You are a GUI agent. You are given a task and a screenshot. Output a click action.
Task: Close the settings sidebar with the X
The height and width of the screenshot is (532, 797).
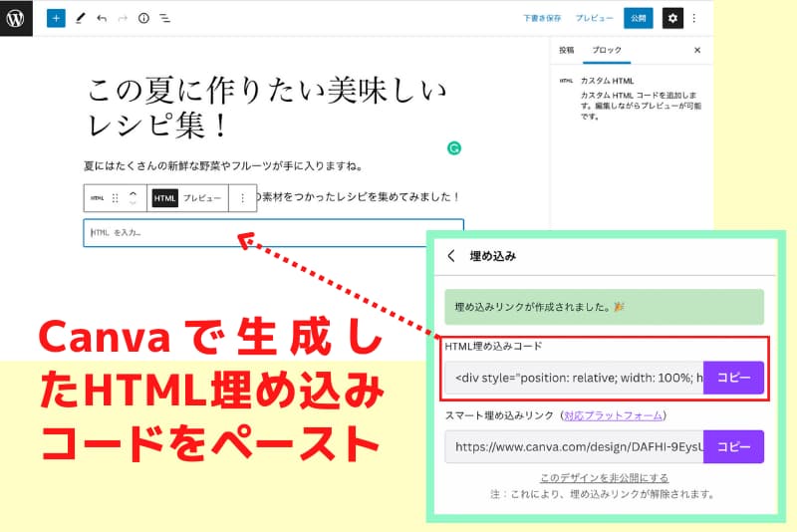click(697, 50)
